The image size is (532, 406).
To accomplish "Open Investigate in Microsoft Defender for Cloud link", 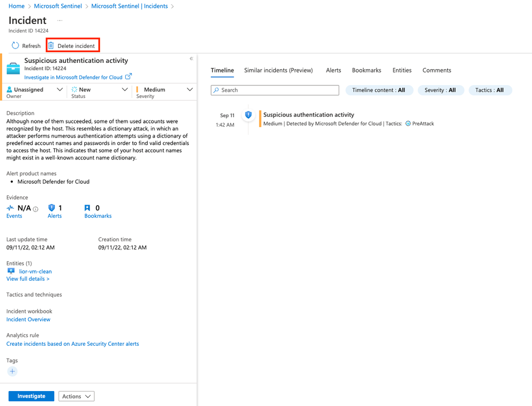I will [73, 77].
